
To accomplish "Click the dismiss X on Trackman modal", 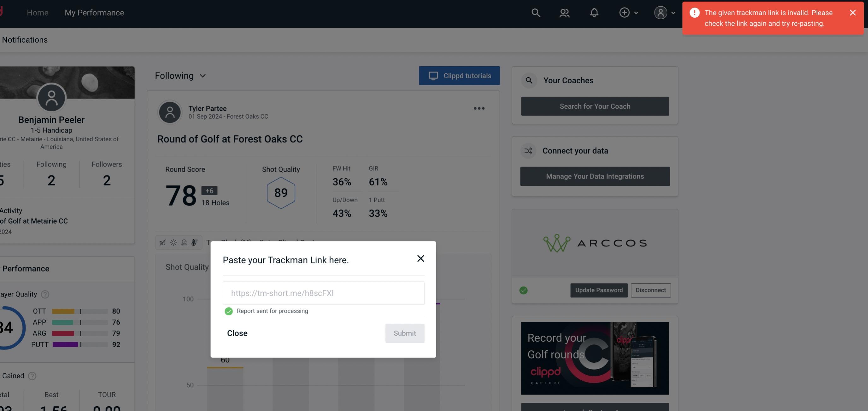I will pos(421,258).
